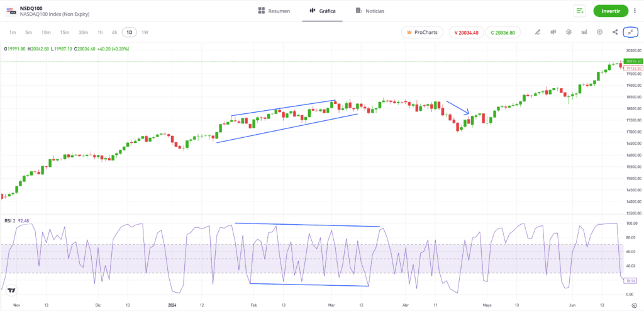Click the 100.00 RSI scale label
Image resolution: width=644 pixels, height=311 pixels.
[632, 223]
